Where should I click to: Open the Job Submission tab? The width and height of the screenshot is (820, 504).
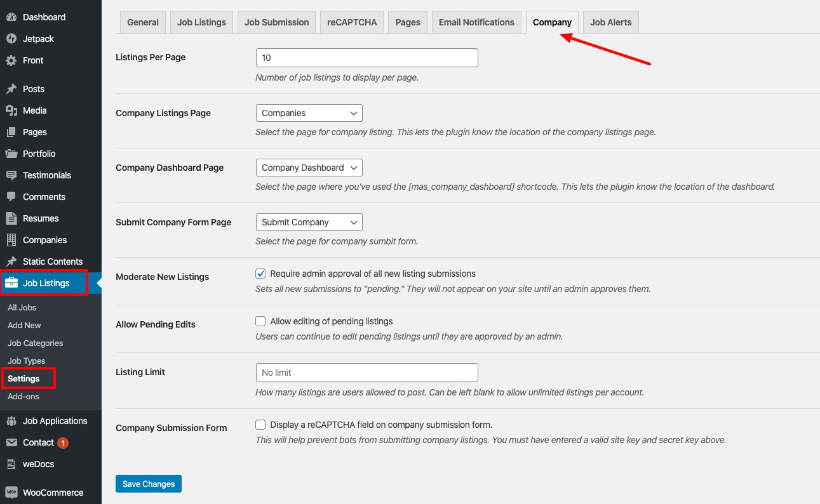click(x=276, y=22)
